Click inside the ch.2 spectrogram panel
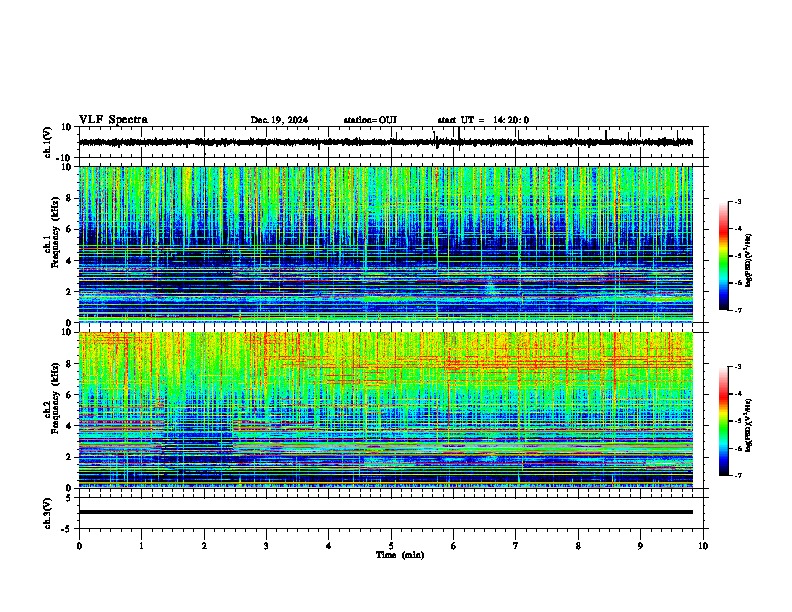This screenshot has height=612, width=792. click(386, 410)
